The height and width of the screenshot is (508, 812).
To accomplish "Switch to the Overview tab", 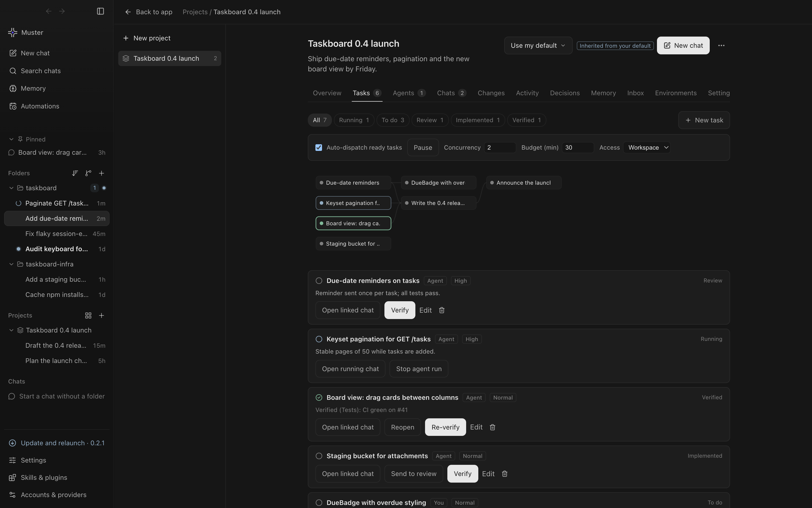I will [327, 93].
